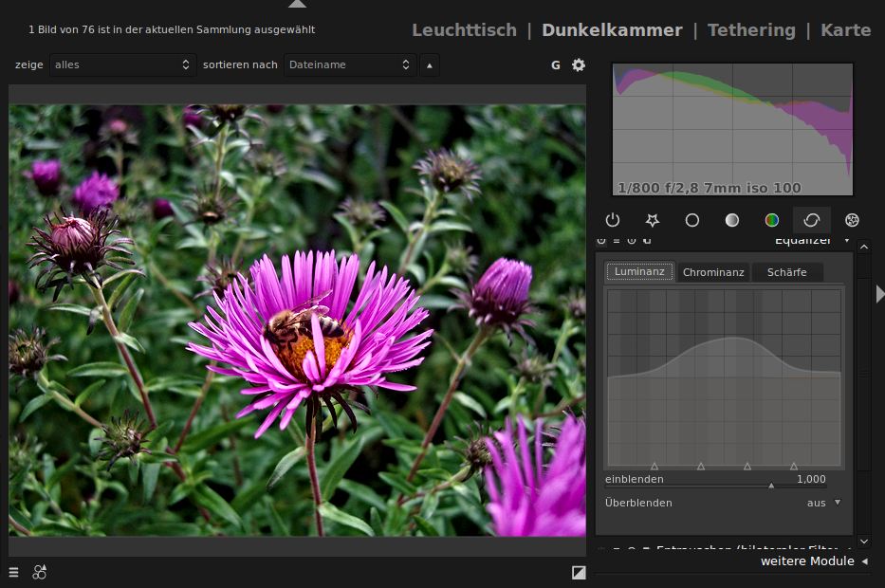Select the Schärfe tab
The image size is (885, 588).
coord(786,272)
